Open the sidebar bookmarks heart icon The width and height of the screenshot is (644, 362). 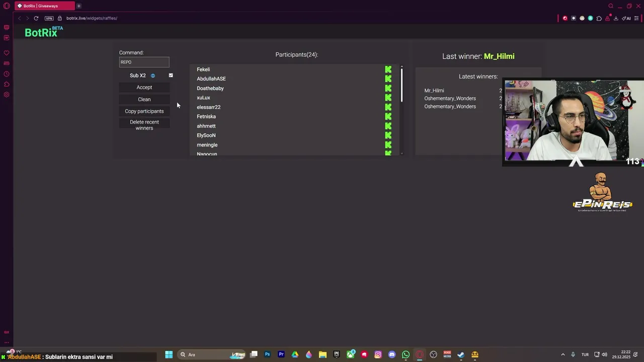(x=7, y=53)
